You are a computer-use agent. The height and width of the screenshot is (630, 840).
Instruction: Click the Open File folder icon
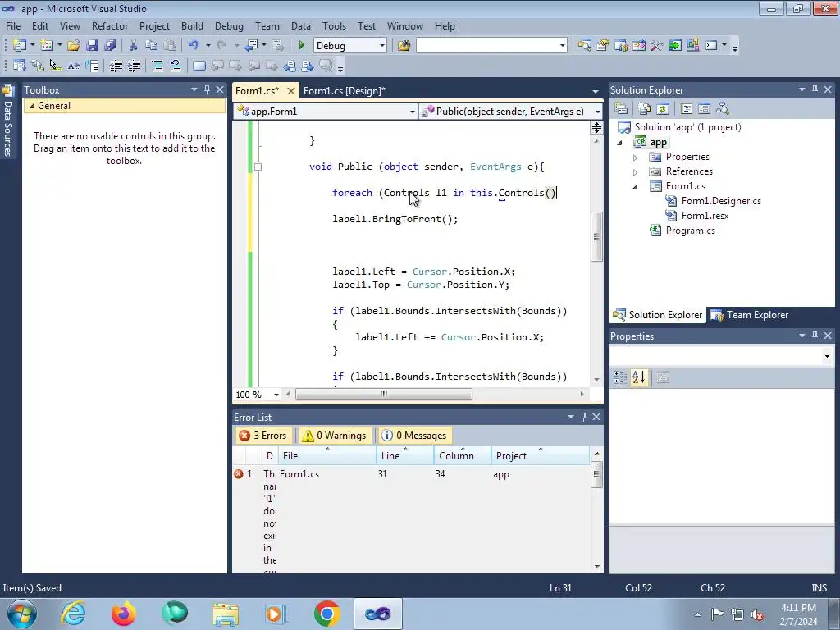(74, 46)
